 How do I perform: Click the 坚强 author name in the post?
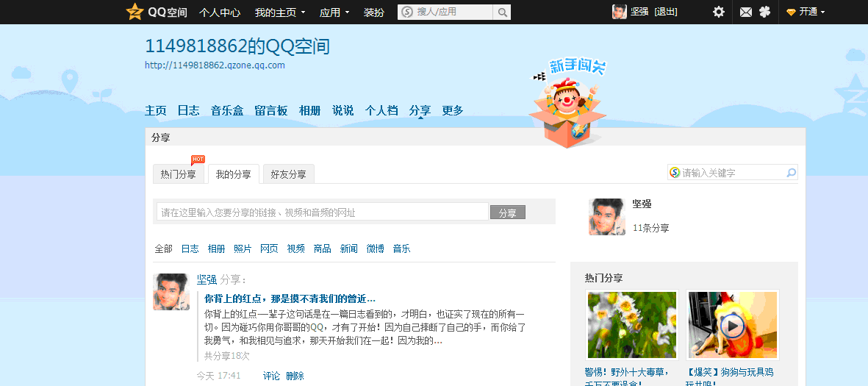(207, 279)
